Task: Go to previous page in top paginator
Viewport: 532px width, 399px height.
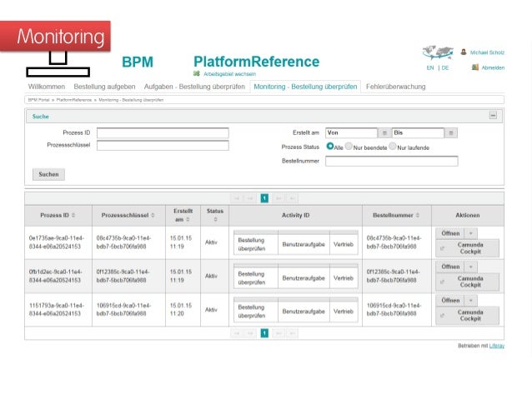Action: pos(250,198)
